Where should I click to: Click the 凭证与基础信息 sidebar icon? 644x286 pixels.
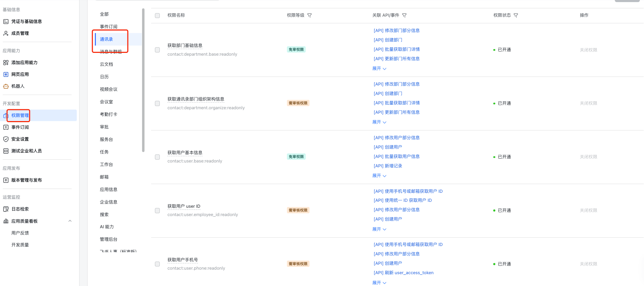6,22
